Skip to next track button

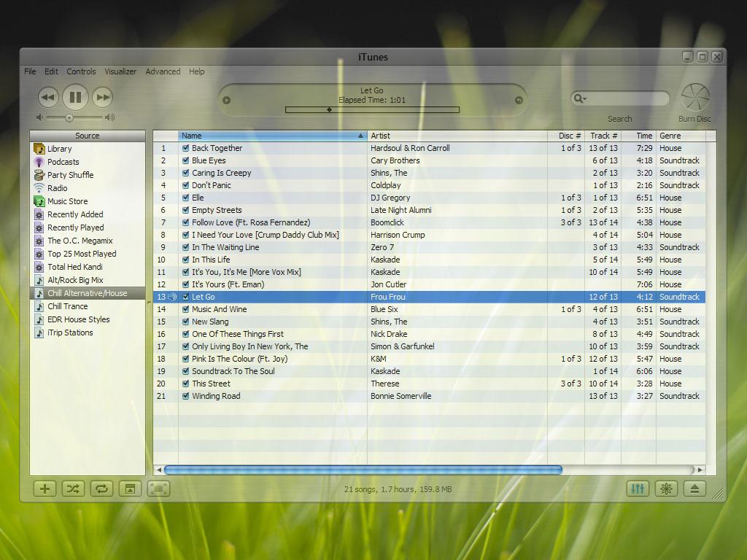103,97
